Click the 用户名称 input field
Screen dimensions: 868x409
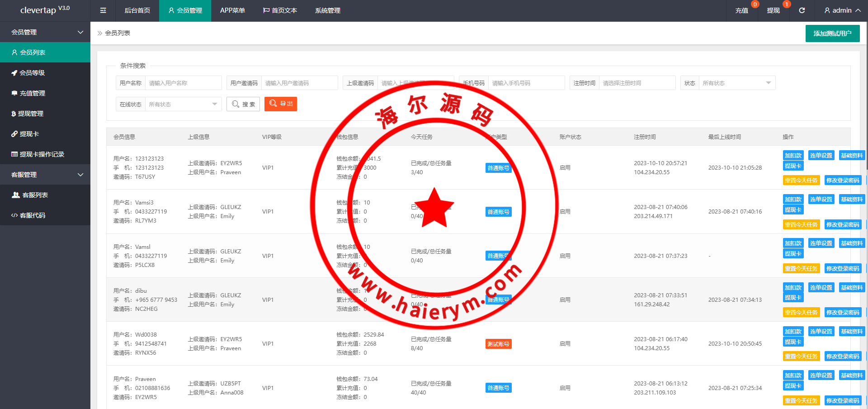[x=183, y=83]
